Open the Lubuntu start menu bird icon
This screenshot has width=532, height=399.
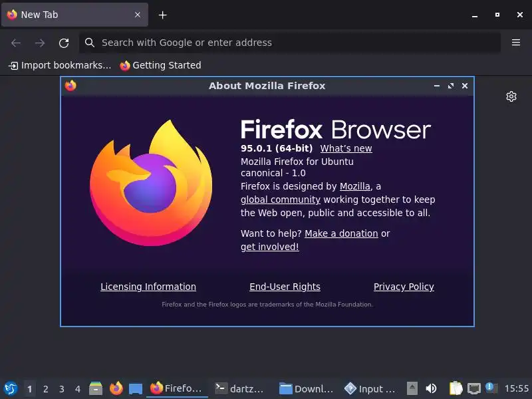(x=11, y=388)
